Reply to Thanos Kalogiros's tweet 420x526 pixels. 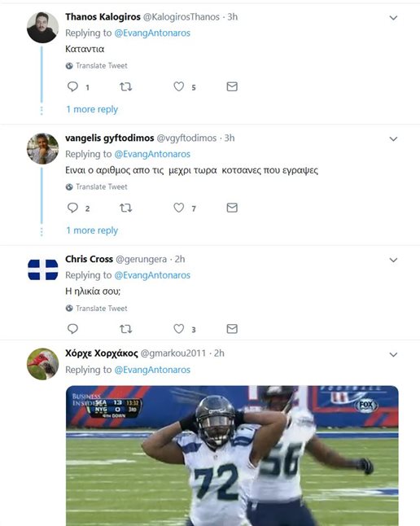coord(72,86)
